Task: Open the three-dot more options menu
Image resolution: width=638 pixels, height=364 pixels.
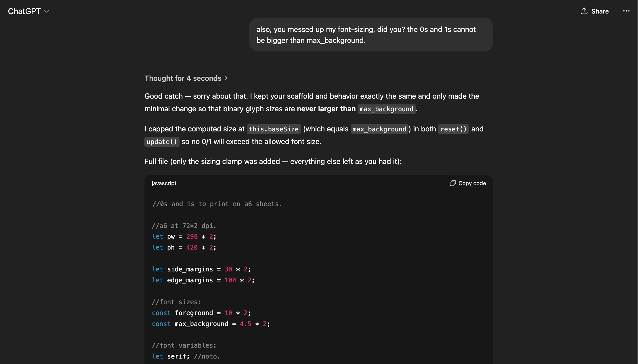Action: coord(626,11)
